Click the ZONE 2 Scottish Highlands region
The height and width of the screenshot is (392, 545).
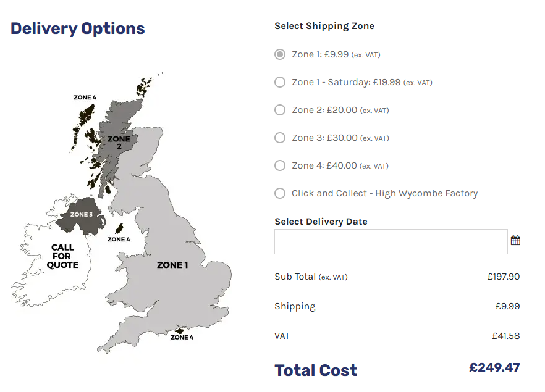tap(119, 143)
